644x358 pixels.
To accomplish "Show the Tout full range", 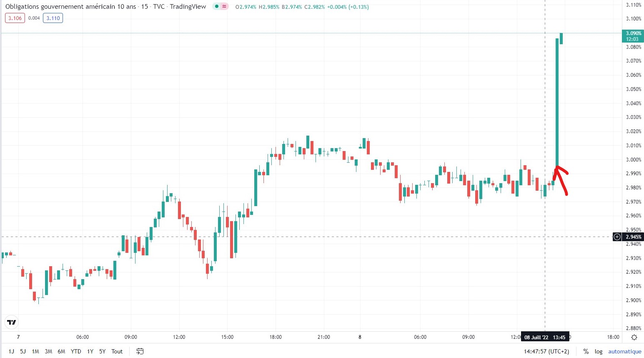I will (117, 351).
